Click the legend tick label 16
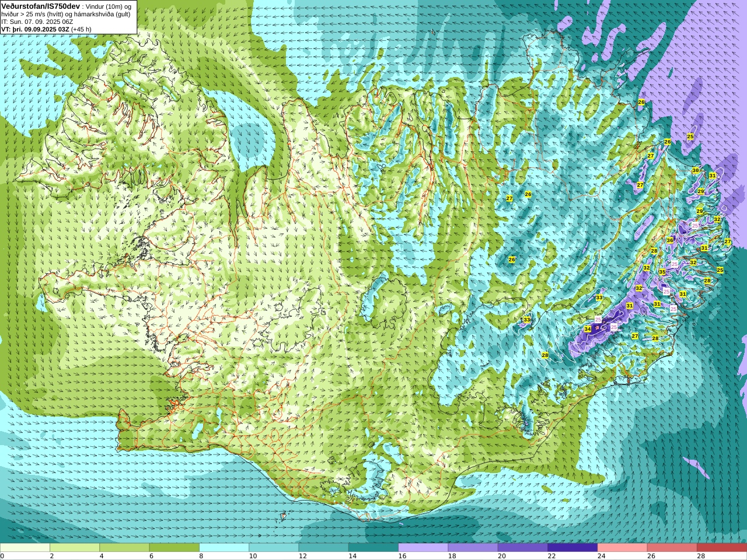The height and width of the screenshot is (560, 747). (x=402, y=556)
